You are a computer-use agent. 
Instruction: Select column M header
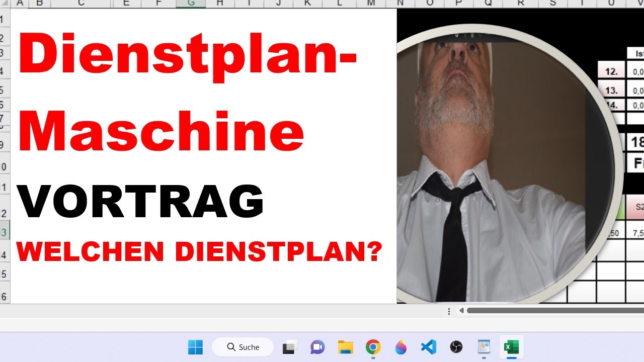click(x=371, y=4)
